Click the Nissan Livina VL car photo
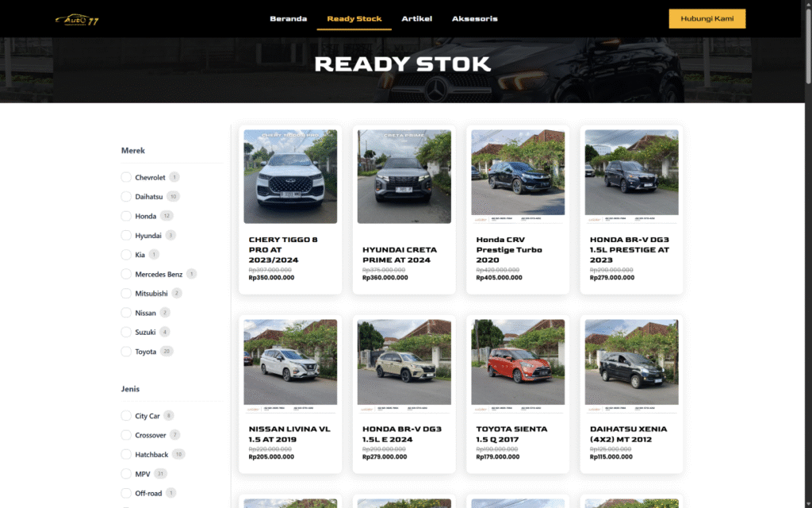The width and height of the screenshot is (812, 508). pyautogui.click(x=290, y=363)
